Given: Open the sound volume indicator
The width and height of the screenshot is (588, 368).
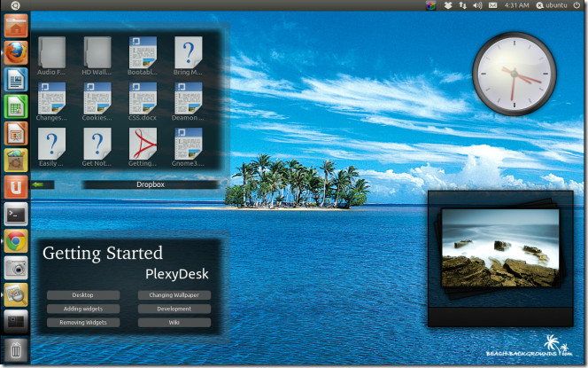Looking at the screenshot, I should (x=477, y=5).
